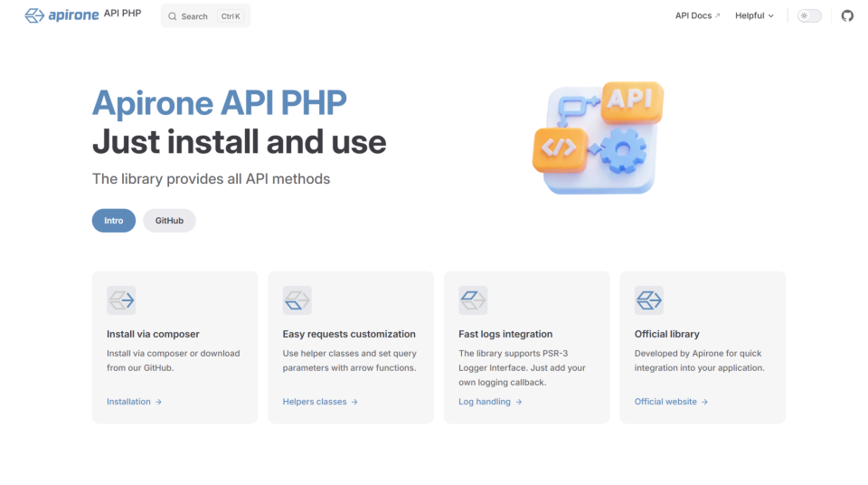Click the Install via composer card heading
The image size is (868, 485).
coord(153,334)
